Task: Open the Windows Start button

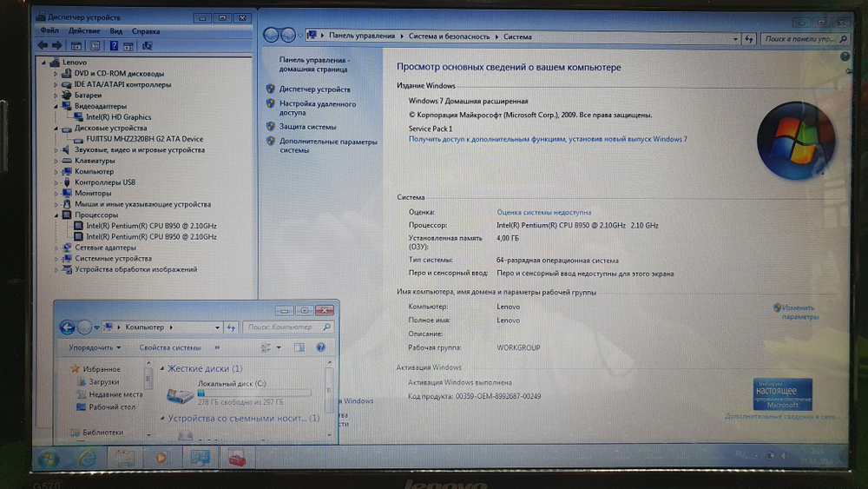Action: coord(49,459)
